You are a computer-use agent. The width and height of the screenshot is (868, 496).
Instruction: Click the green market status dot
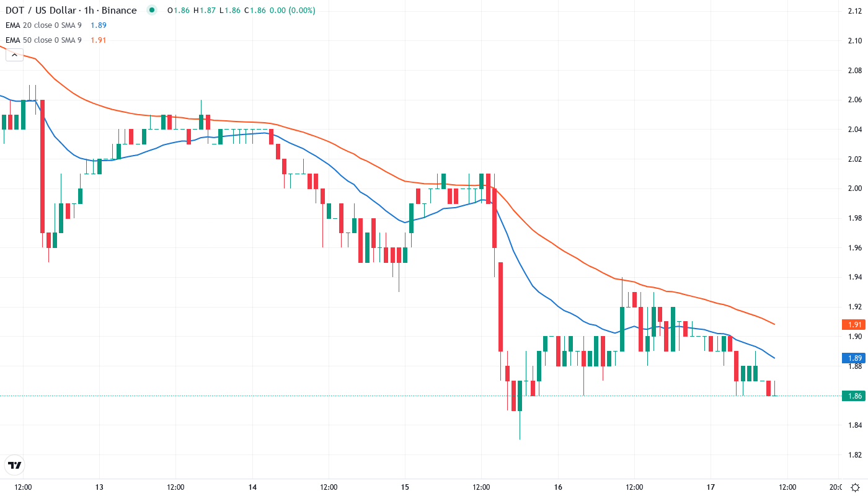[151, 10]
